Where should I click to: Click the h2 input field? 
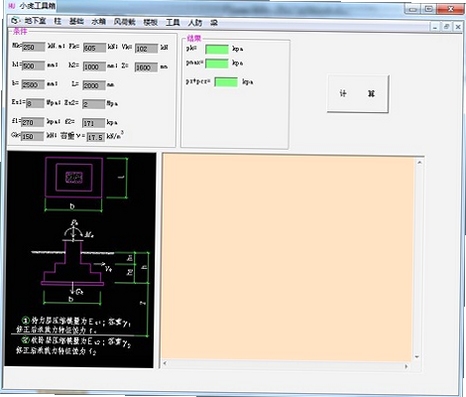(x=94, y=66)
